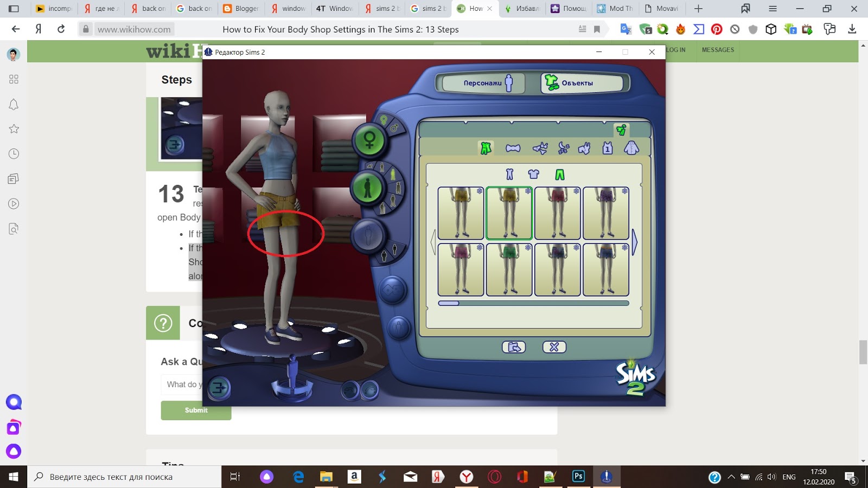Switch to the Mod Th browser tab

tap(615, 9)
